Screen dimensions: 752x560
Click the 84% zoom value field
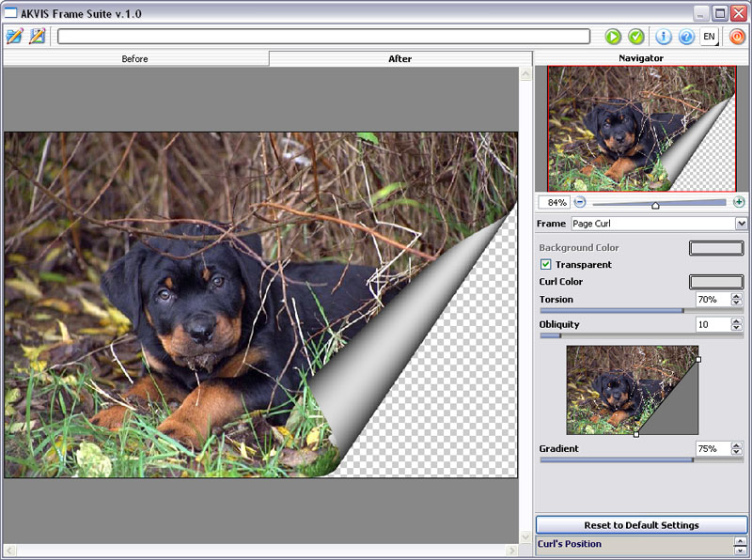tap(555, 202)
